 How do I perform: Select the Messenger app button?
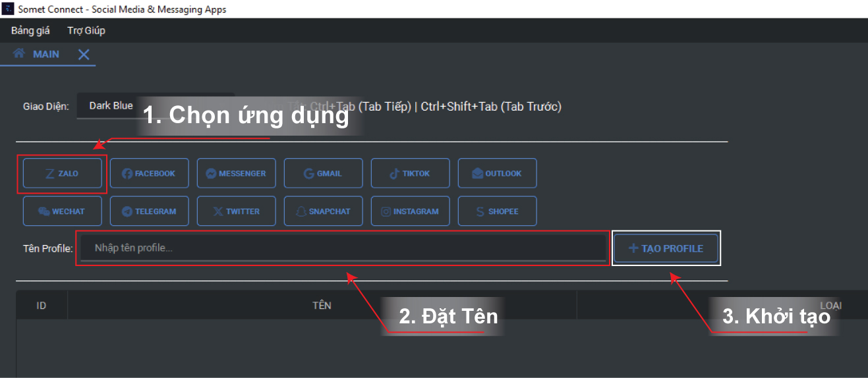pos(237,173)
